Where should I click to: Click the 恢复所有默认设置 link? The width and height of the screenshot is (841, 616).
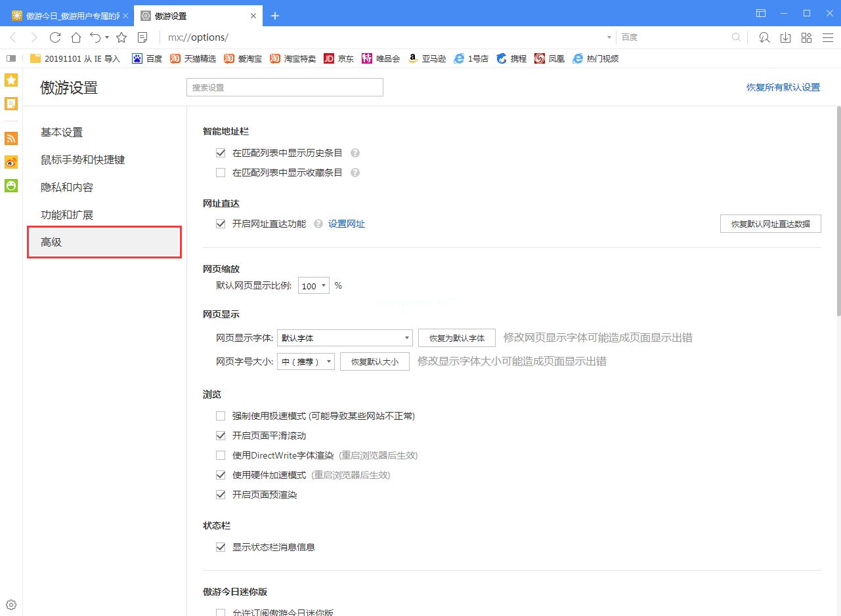pyautogui.click(x=783, y=86)
